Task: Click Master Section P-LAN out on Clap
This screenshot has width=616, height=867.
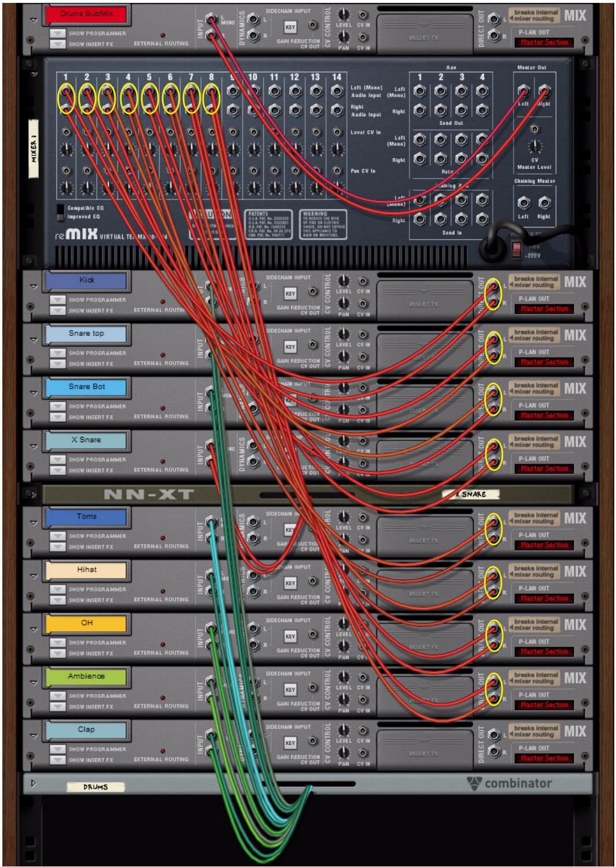Action: click(544, 758)
